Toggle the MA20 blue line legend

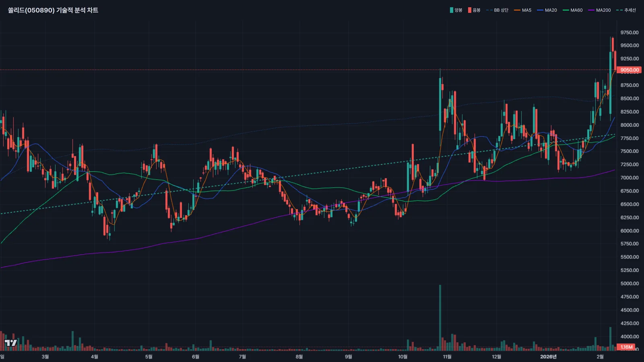pos(547,10)
